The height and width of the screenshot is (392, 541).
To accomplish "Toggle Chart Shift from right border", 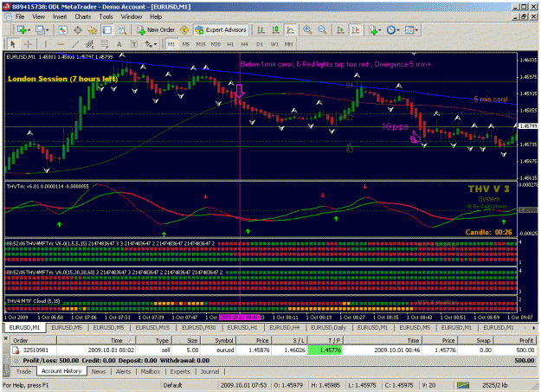I will tap(356, 30).
